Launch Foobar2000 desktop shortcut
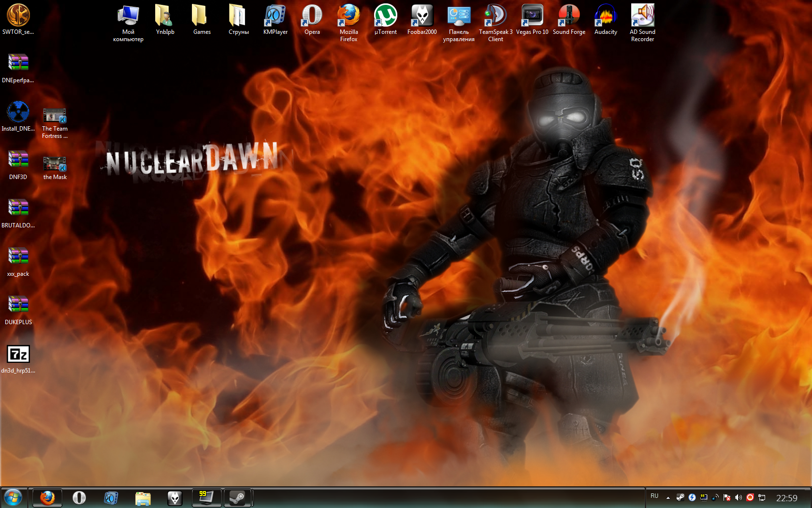The height and width of the screenshot is (508, 812). [x=422, y=19]
